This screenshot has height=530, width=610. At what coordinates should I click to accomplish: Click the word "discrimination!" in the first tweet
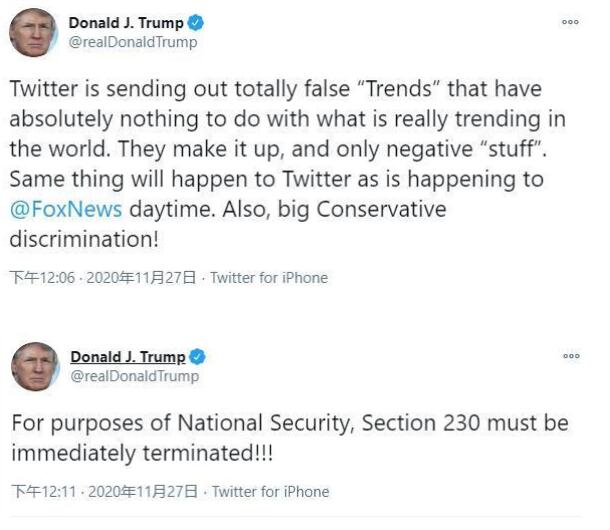86,240
